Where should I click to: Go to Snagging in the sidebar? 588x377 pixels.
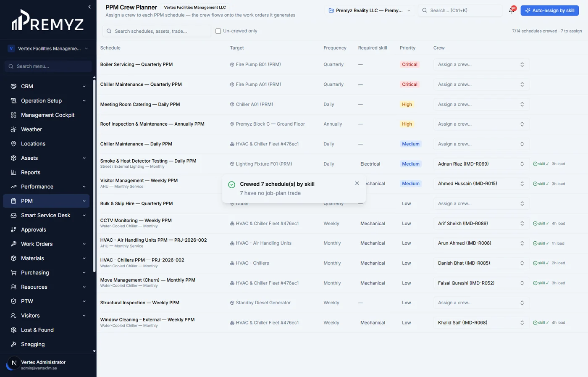pos(46,344)
